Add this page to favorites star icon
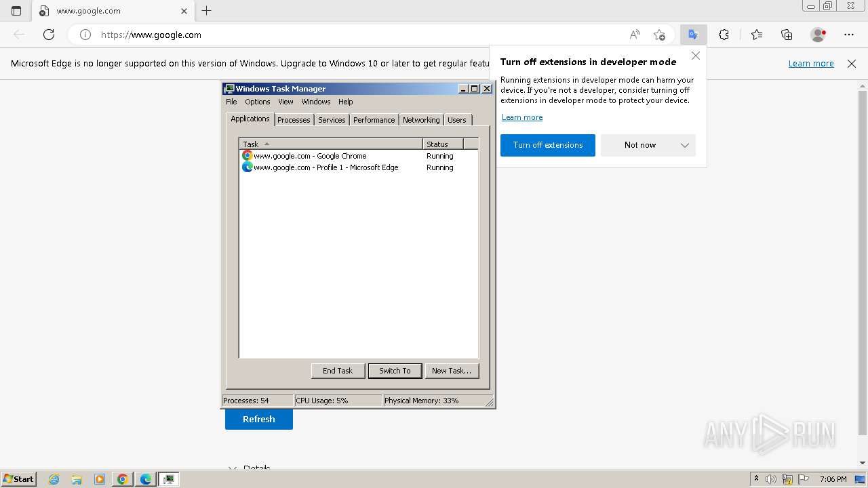This screenshot has width=868, height=488. [x=659, y=35]
